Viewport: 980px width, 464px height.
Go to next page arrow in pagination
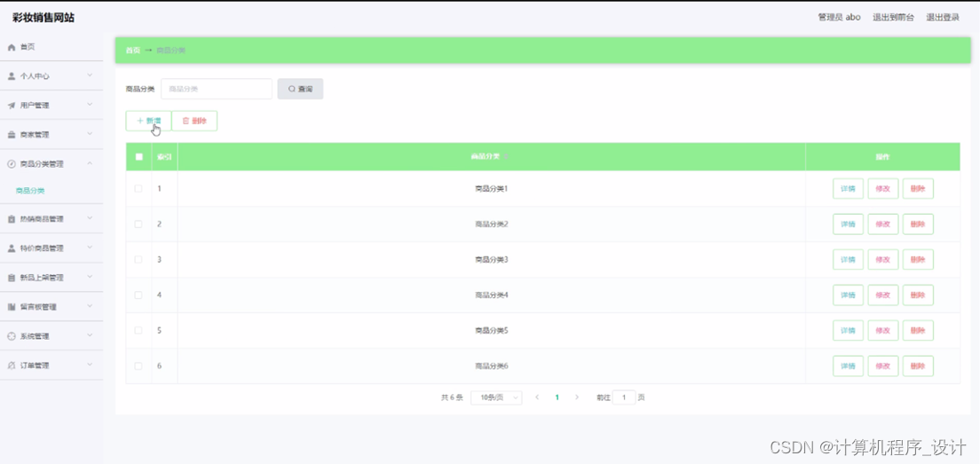(x=577, y=397)
